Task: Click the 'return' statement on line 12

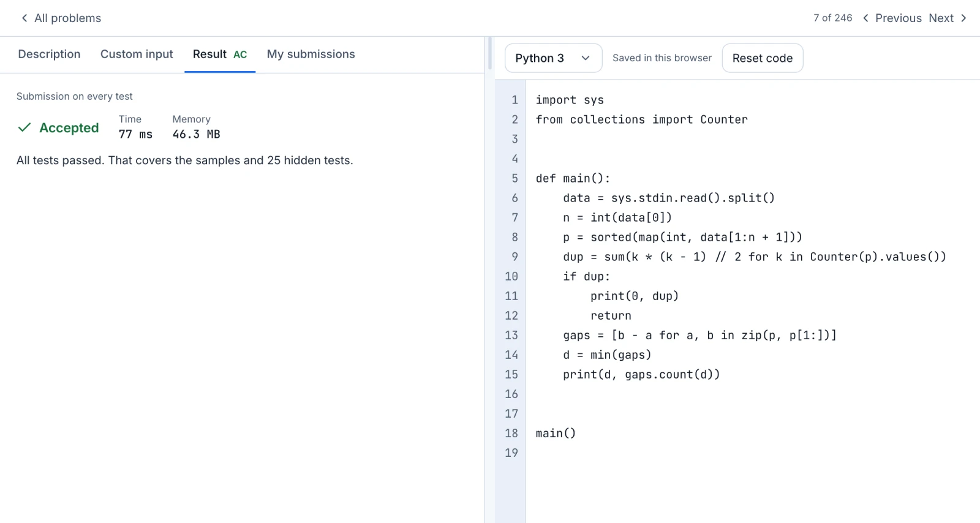Action: [611, 315]
